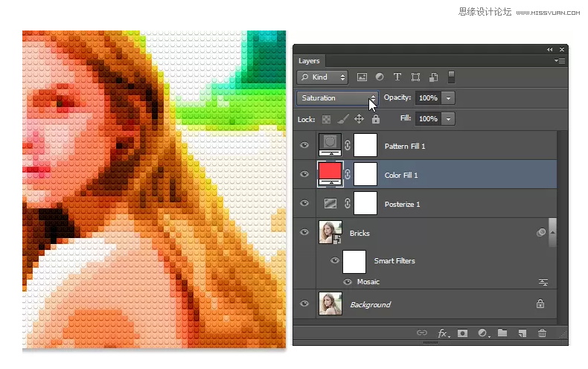Click the Opacity 100% value field
Image resolution: width=588 pixels, height=369 pixels.
(428, 98)
